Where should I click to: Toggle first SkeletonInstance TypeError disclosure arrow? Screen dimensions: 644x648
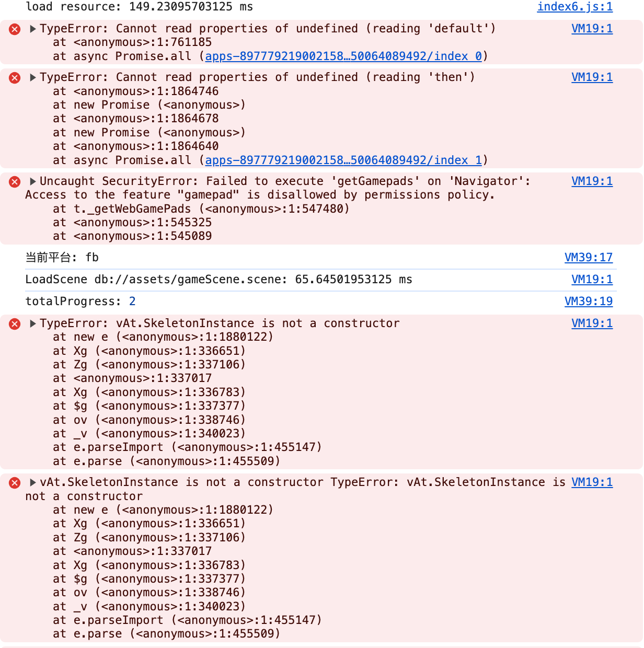[x=33, y=323]
